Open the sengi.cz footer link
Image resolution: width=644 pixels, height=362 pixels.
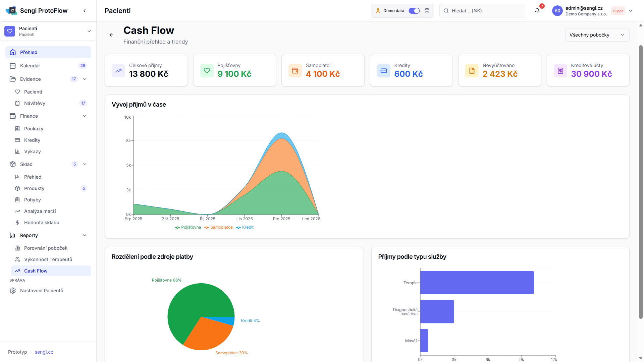[x=44, y=352]
